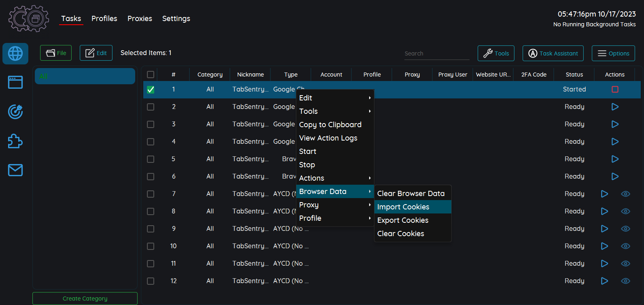Expand the Edit submenu in context menu
Screen dimensions: 644x305
[x=335, y=98]
